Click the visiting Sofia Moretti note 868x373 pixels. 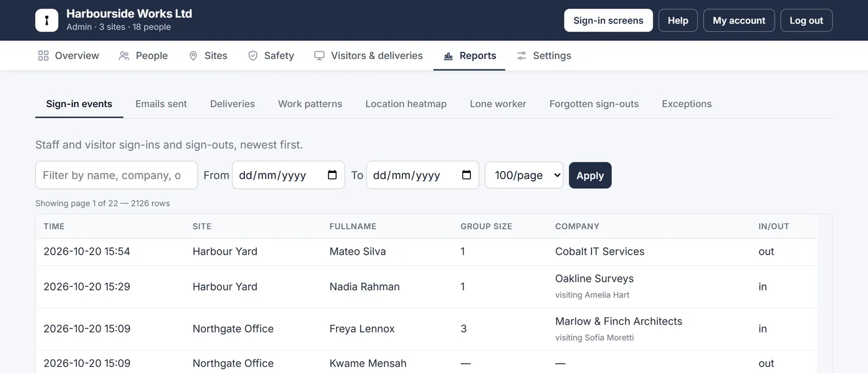point(595,338)
